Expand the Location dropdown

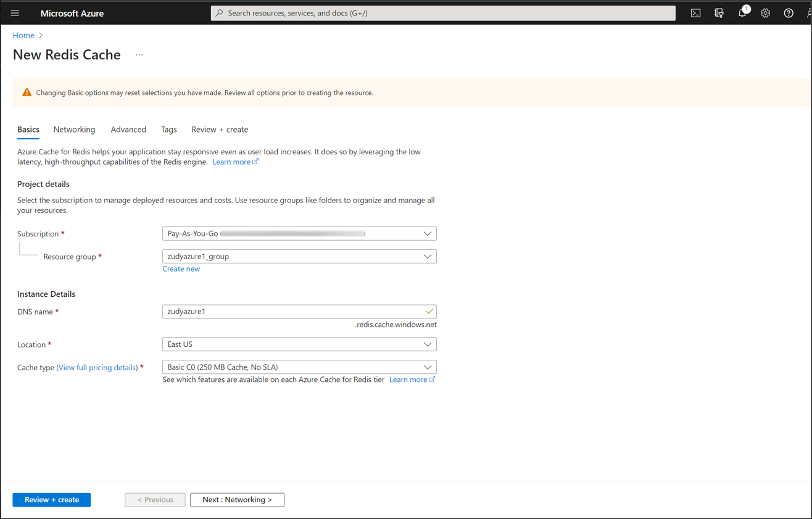click(x=299, y=344)
